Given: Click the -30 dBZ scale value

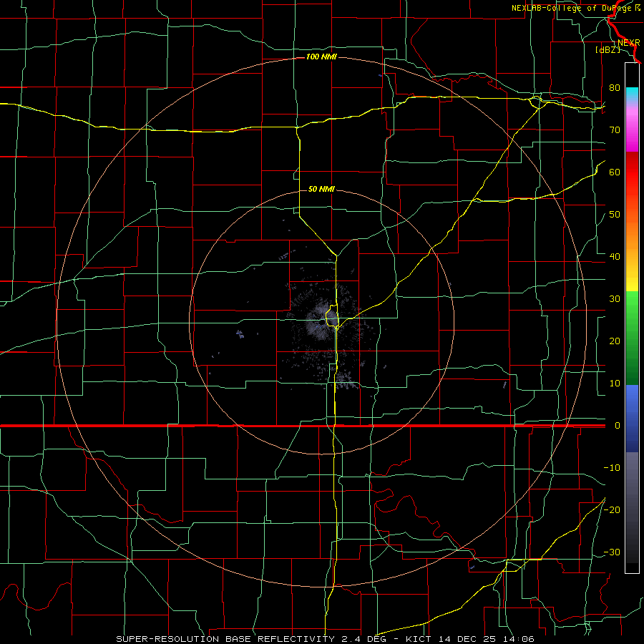Looking at the screenshot, I should click(612, 552).
